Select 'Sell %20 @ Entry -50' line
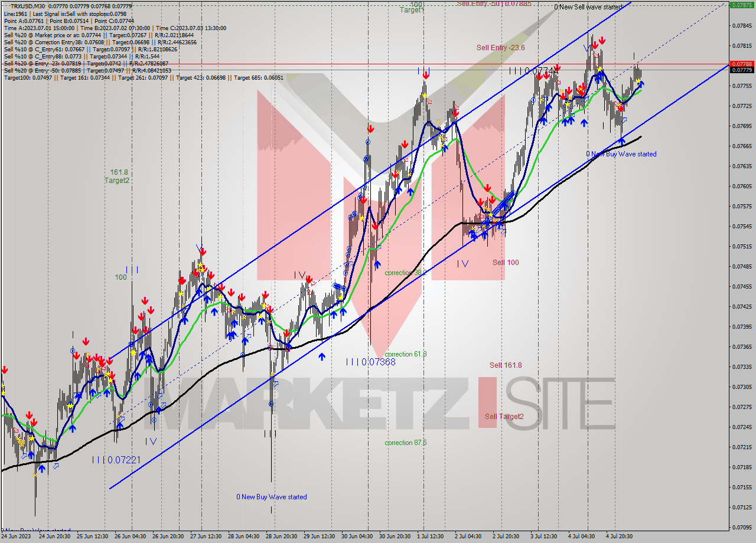Viewport: 756px width, 543px height. [x=87, y=70]
